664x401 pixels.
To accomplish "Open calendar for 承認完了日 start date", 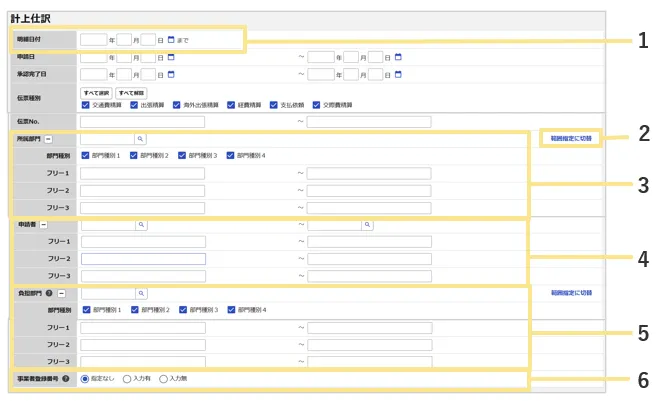I will (x=171, y=74).
